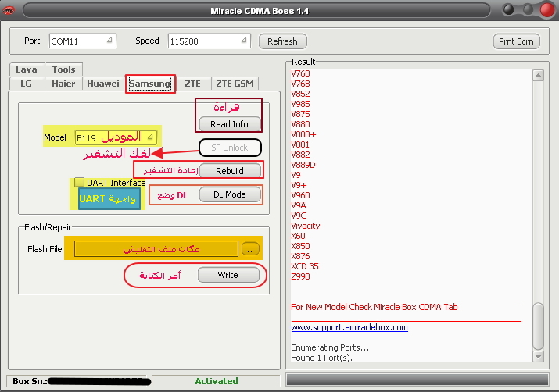The image size is (559, 392).
Task: Click the red close orb button
Action: pos(547,10)
